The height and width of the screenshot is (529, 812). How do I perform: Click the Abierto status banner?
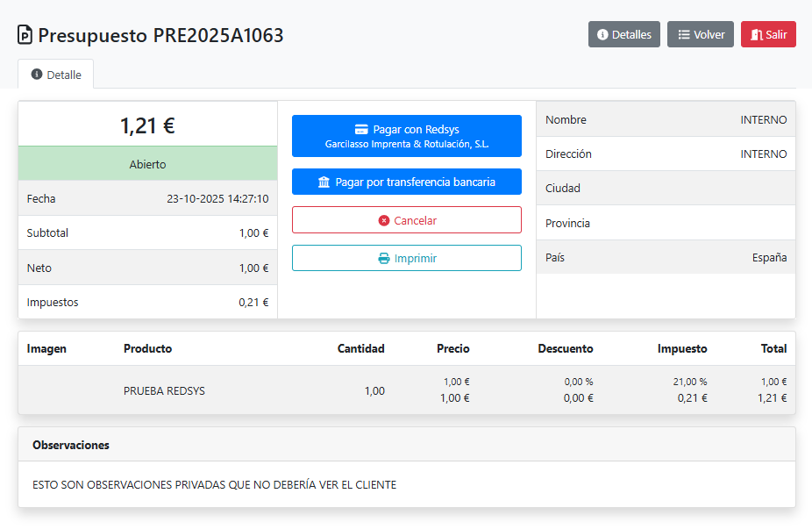pyautogui.click(x=147, y=164)
